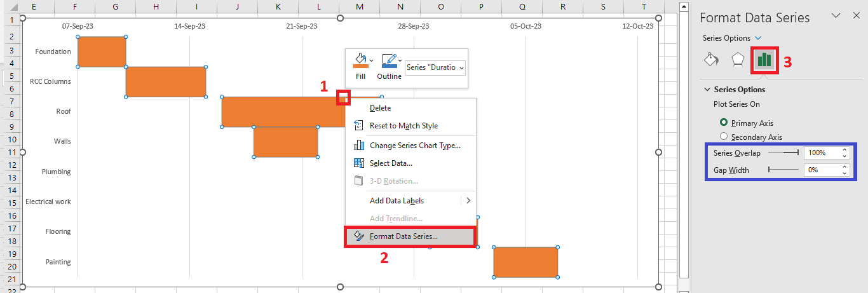This screenshot has width=868, height=293.
Task: Open the task pane options chevron
Action: click(836, 16)
